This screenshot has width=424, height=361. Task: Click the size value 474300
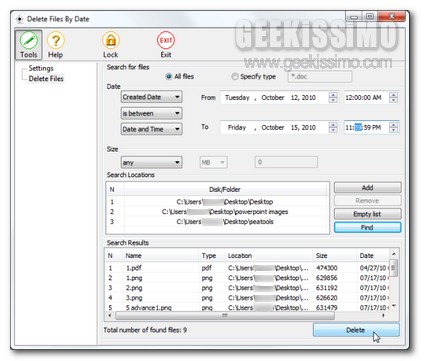(x=327, y=268)
